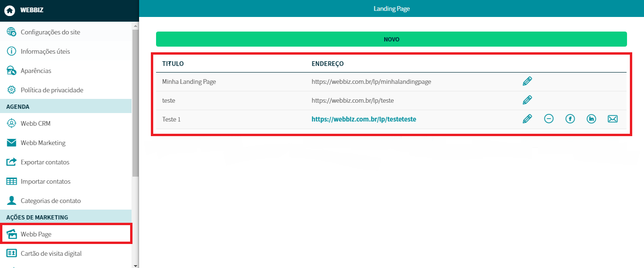
Task: Share Teste 1 on LinkedIn
Action: 591,119
